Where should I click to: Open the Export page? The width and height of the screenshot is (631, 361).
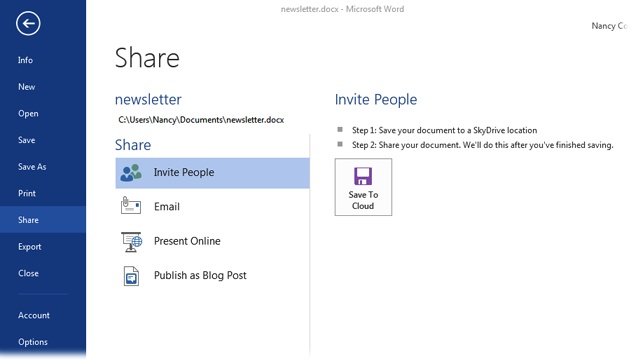click(x=29, y=247)
